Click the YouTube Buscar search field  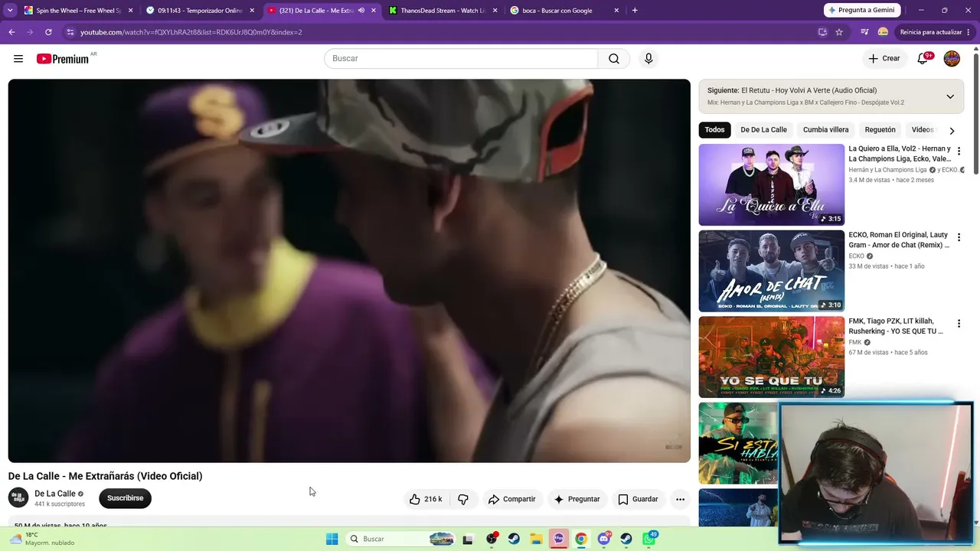pyautogui.click(x=461, y=59)
